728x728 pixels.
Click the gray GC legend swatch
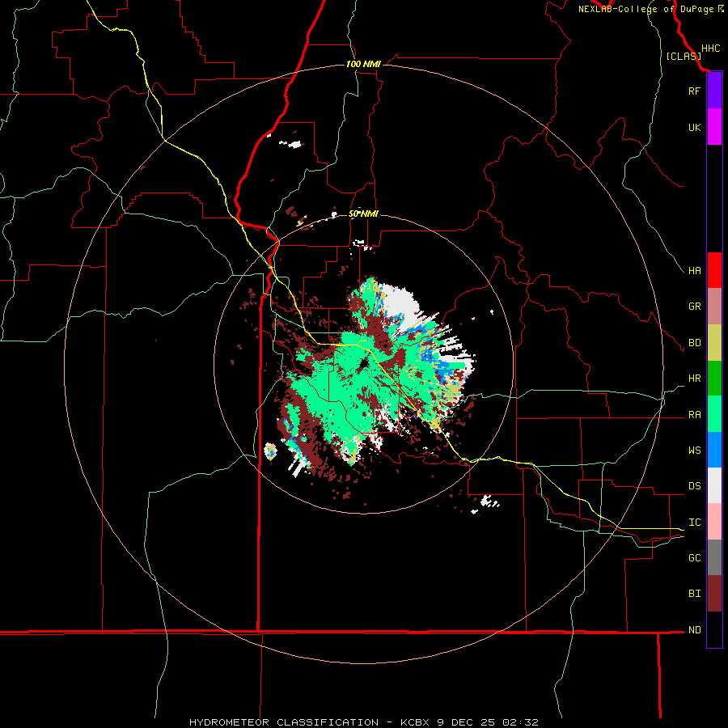[714, 557]
